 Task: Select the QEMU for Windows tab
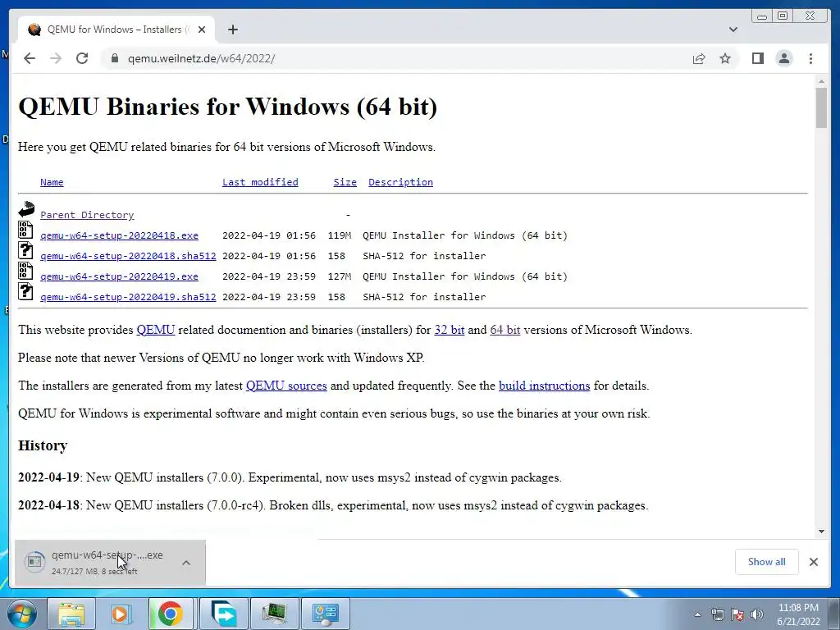click(x=116, y=30)
